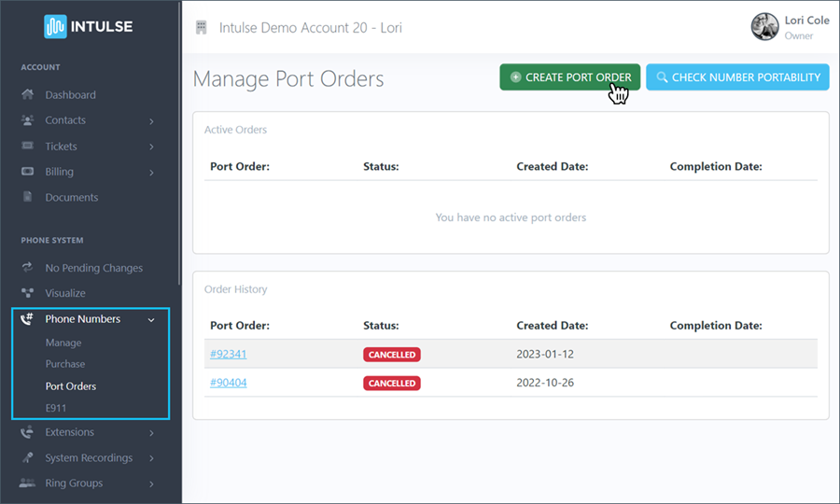The width and height of the screenshot is (840, 504).
Task: Open Visualize in Phone System menu
Action: point(65,293)
